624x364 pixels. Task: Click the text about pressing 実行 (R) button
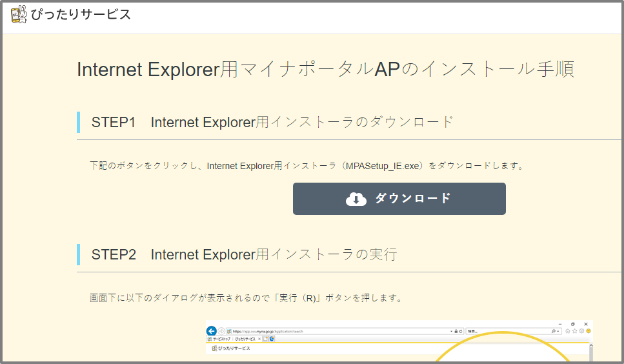[246, 298]
